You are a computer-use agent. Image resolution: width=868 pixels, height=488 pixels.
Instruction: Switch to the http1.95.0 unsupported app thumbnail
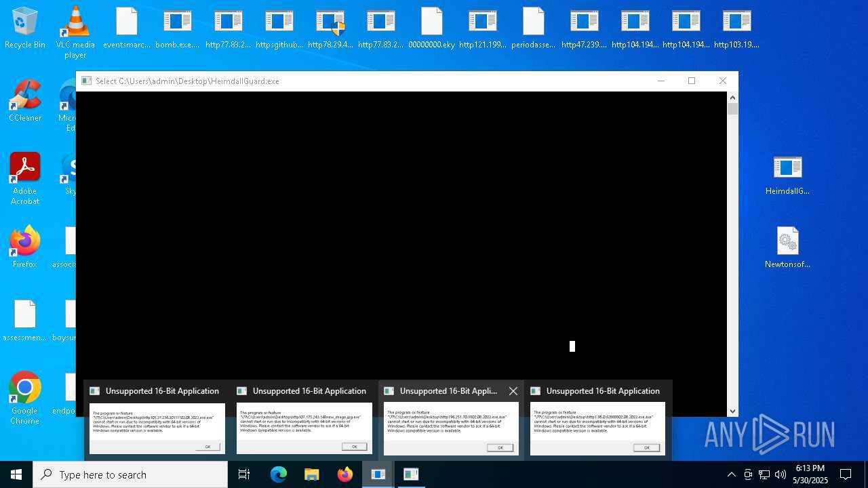(598, 421)
